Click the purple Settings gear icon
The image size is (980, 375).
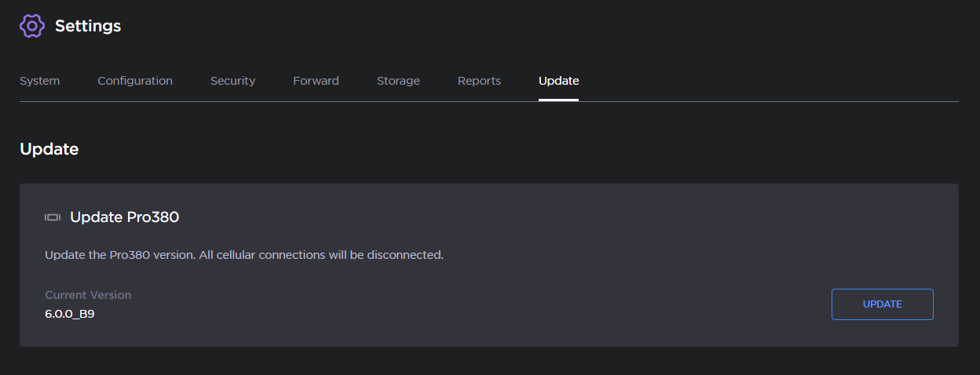click(32, 26)
